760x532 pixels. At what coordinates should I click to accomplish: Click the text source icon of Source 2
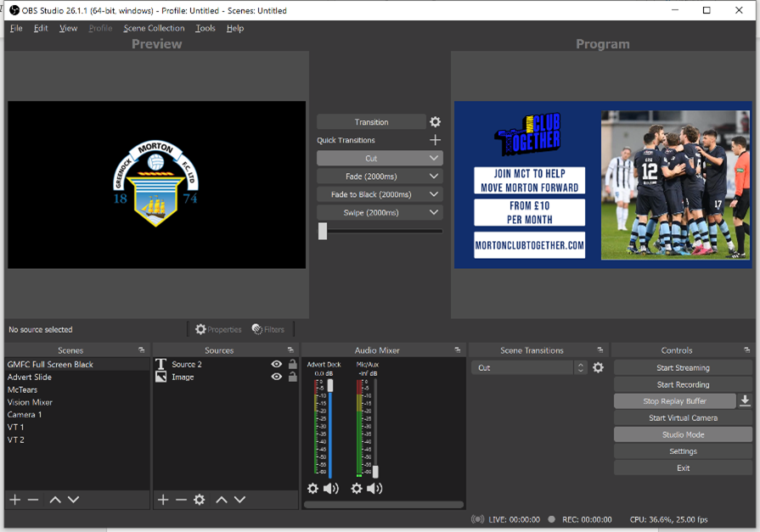[x=161, y=364]
